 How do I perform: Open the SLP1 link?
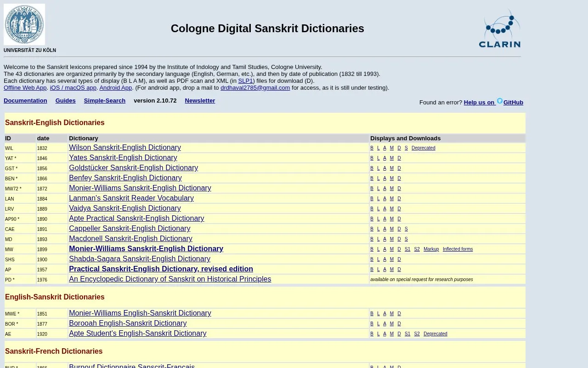tap(245, 80)
